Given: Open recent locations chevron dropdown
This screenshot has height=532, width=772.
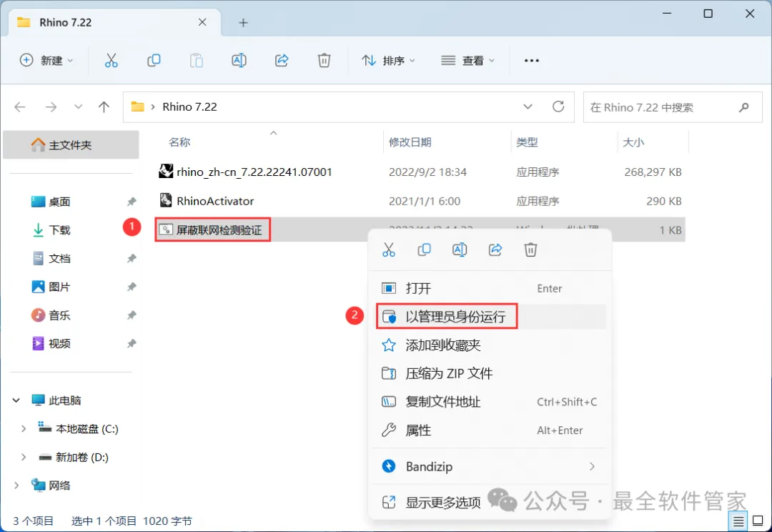Looking at the screenshot, I should [79, 107].
